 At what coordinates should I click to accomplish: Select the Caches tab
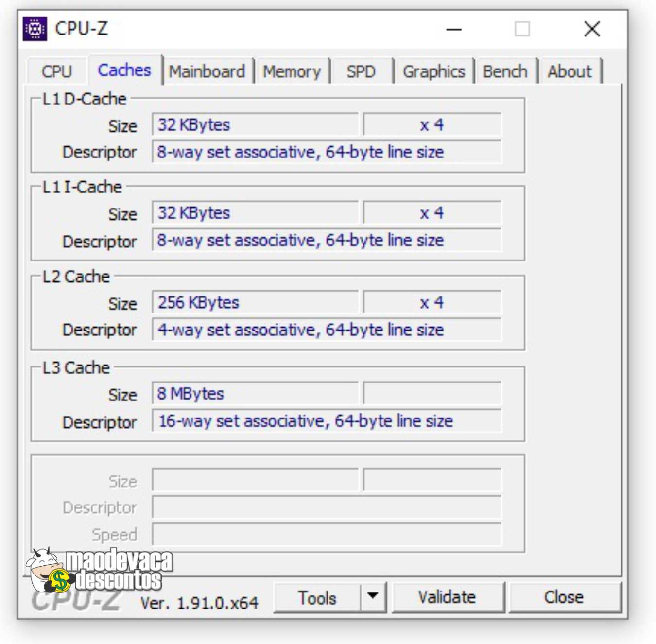click(x=124, y=70)
